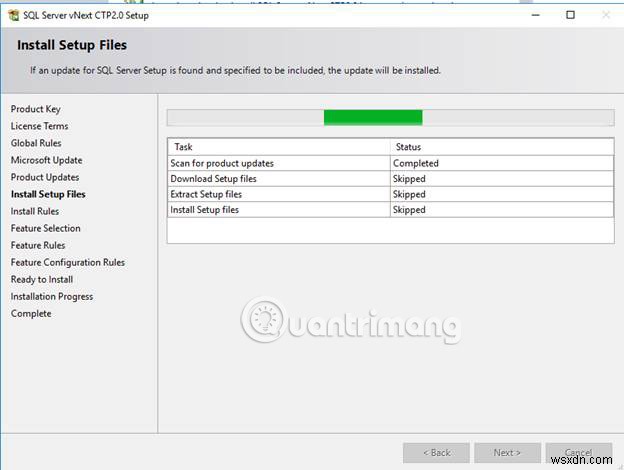Click the green setup progress bar

coord(373,118)
